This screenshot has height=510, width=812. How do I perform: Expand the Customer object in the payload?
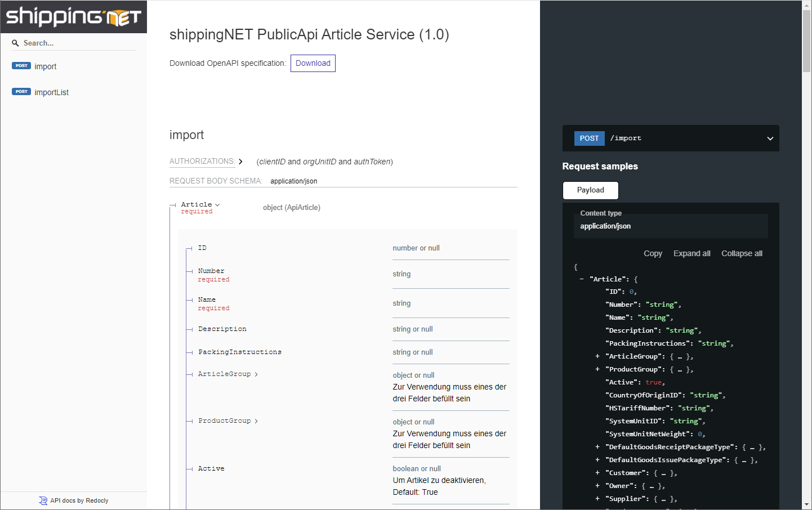point(597,472)
